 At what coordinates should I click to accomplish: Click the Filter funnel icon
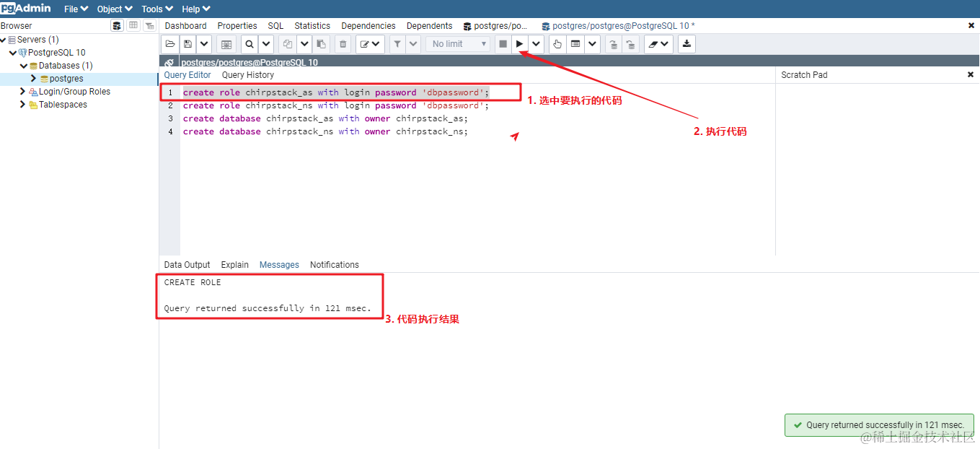coord(397,44)
